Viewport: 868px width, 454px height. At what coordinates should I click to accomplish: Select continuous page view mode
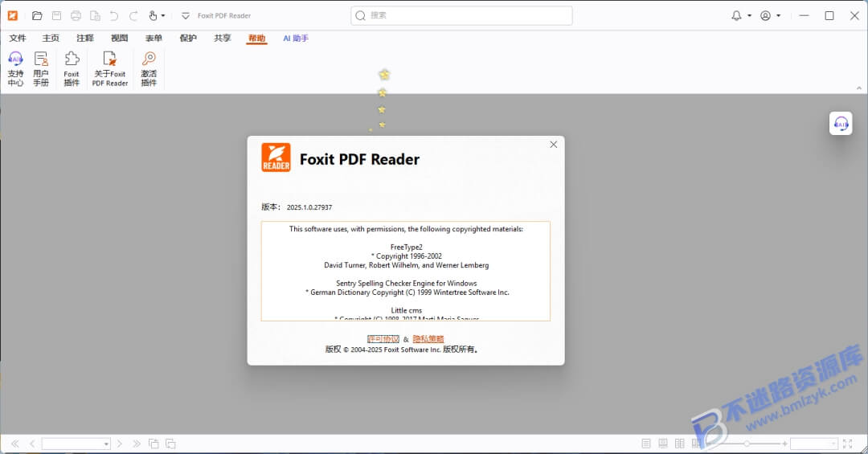point(662,444)
